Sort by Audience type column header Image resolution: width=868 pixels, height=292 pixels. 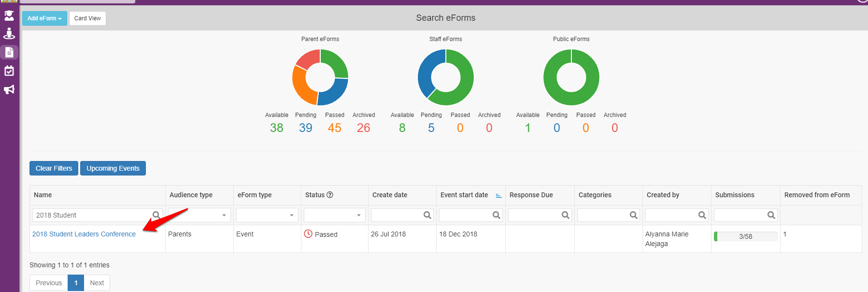(199, 195)
